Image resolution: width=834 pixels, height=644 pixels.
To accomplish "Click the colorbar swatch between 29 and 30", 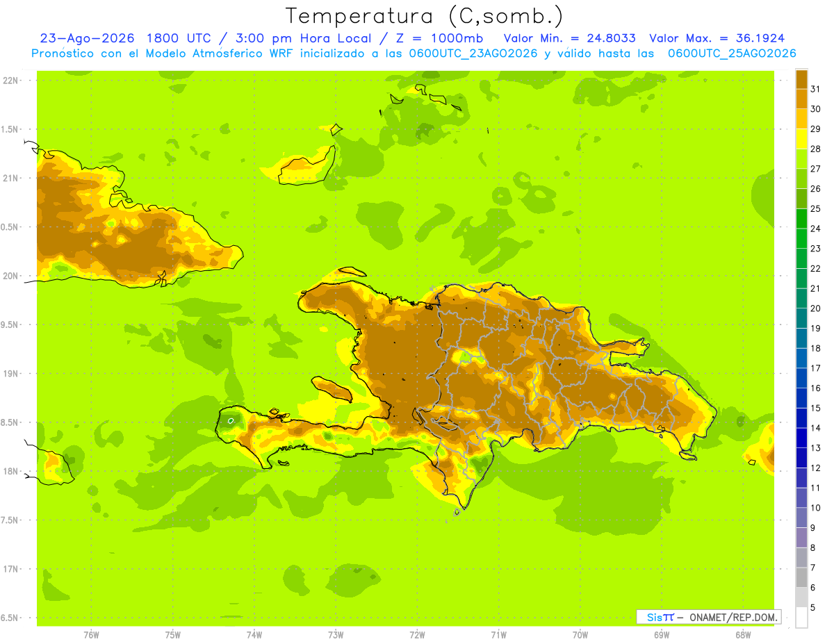I will coord(801,119).
